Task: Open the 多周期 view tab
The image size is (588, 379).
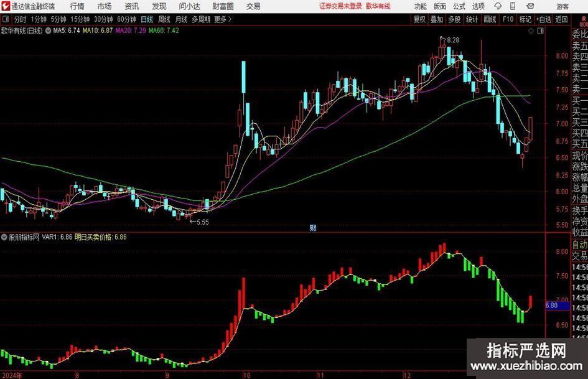Action: point(201,19)
